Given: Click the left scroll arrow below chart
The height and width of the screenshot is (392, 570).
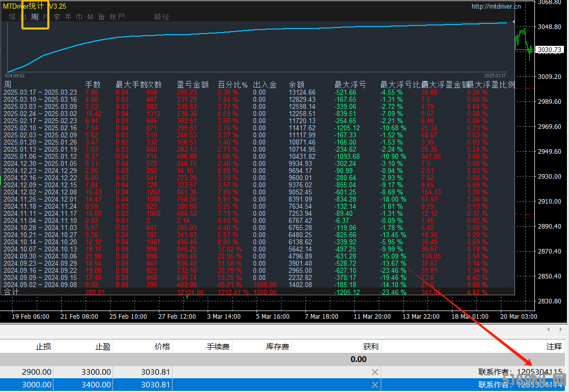Looking at the screenshot, I should tap(548, 329).
